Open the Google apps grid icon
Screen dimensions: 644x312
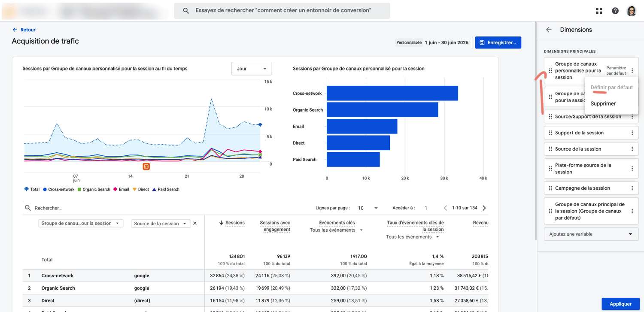click(x=599, y=11)
